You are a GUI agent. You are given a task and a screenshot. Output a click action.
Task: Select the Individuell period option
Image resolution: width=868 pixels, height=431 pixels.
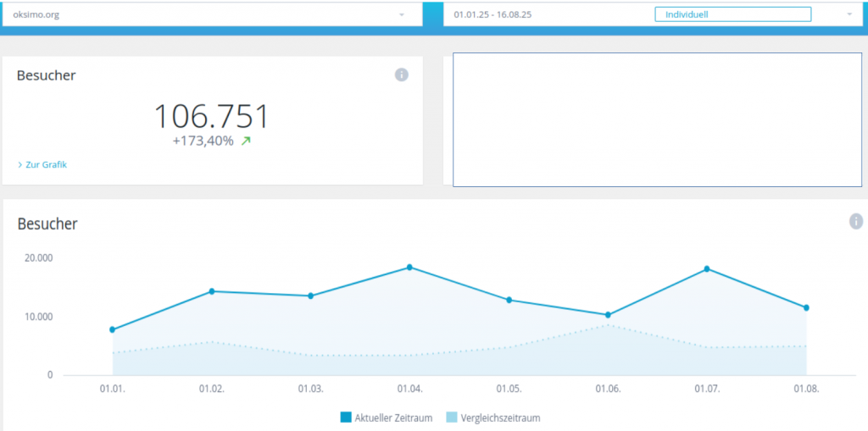[x=732, y=14]
